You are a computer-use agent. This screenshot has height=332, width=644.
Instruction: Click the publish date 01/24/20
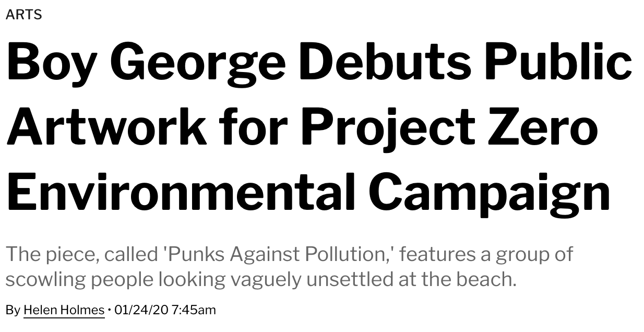click(141, 310)
